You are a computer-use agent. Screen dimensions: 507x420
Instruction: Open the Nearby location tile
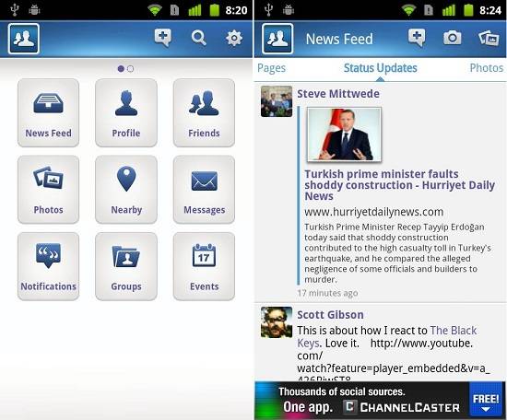point(126,190)
